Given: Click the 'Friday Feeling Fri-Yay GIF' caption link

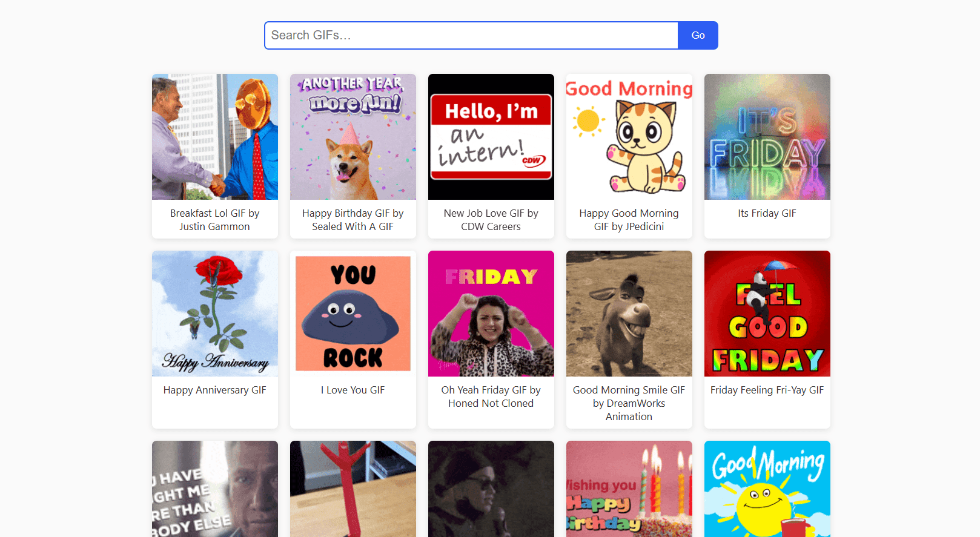Looking at the screenshot, I should click(767, 390).
